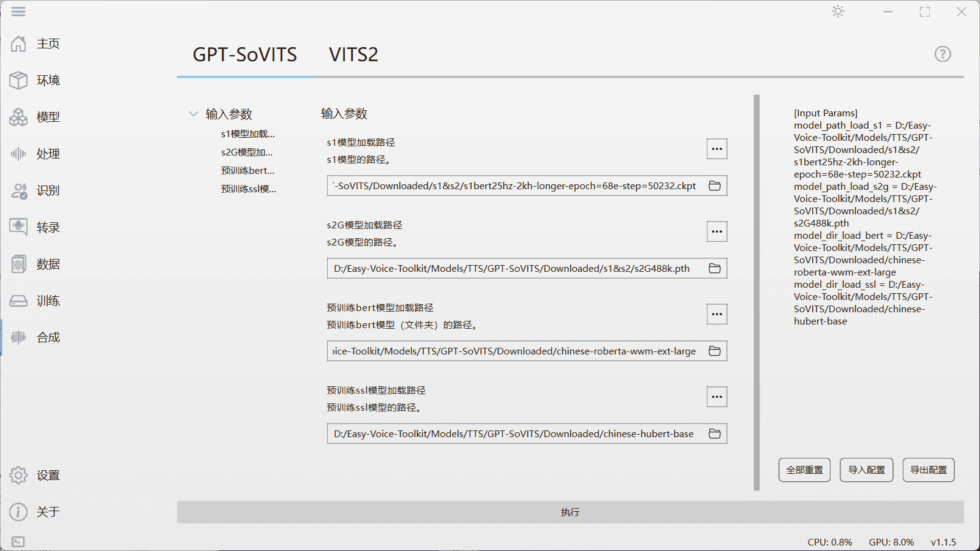
Task: Open the hamburger menu icon
Action: [x=18, y=12]
